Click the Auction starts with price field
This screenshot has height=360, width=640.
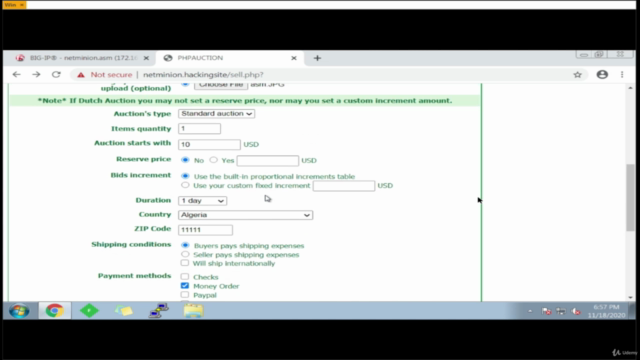tap(209, 144)
